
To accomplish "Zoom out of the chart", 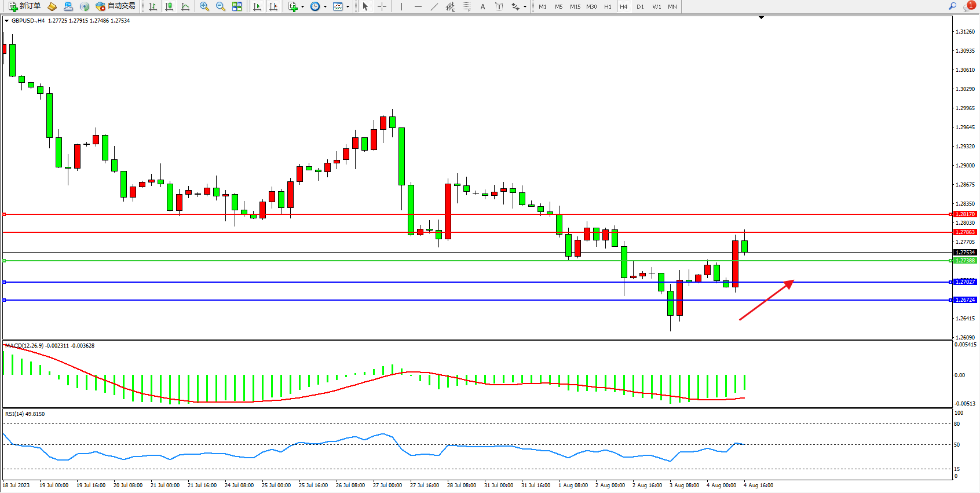I will (x=221, y=6).
